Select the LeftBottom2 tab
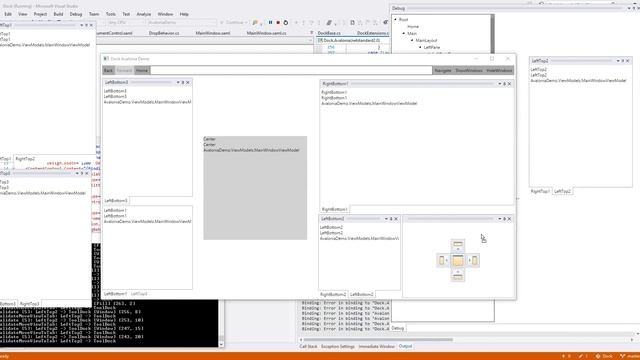Screen dimensions: 640x360 (x=362, y=294)
